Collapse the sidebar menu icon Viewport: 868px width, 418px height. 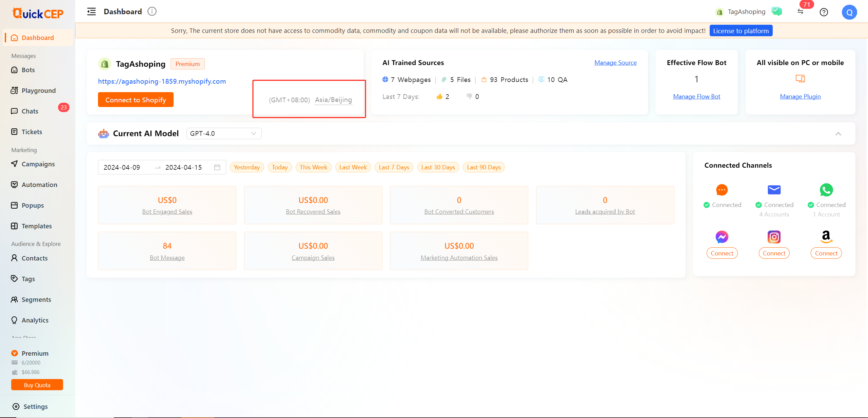click(92, 12)
